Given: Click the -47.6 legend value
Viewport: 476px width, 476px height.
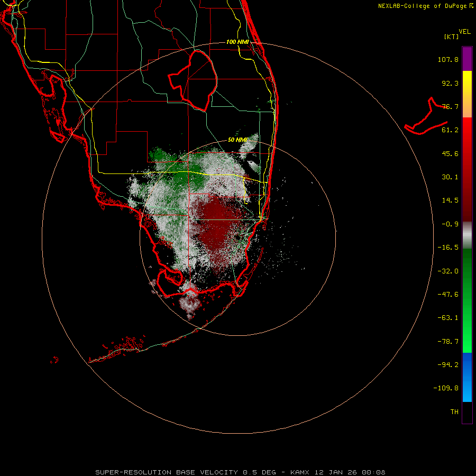Looking at the screenshot, I should click(x=448, y=295).
